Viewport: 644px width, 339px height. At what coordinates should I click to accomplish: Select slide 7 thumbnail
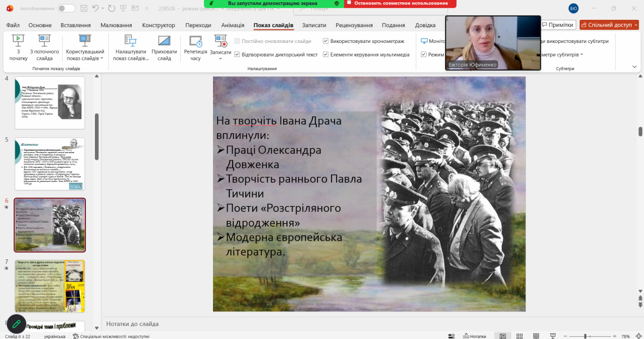coord(50,286)
